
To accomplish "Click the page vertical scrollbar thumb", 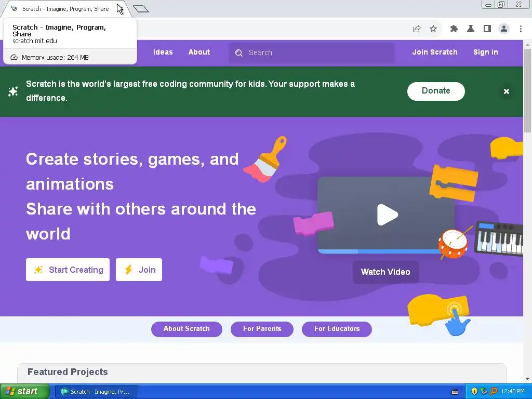I will click(x=528, y=90).
